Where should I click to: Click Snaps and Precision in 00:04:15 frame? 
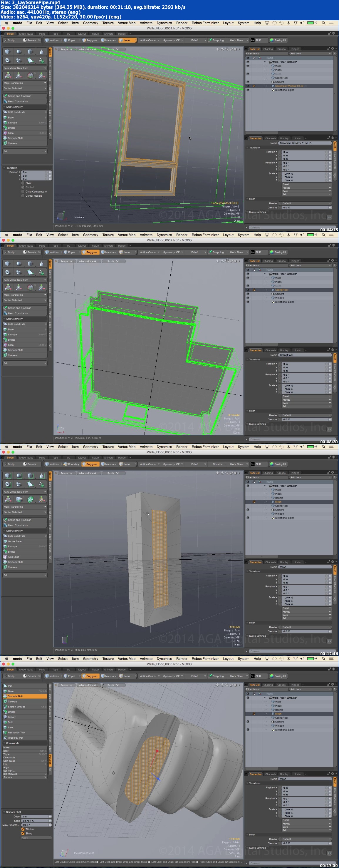(25, 96)
